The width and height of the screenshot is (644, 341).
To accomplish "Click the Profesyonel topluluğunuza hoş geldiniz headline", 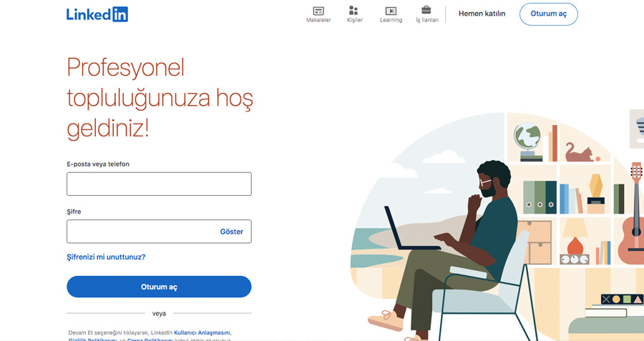I will [x=160, y=98].
